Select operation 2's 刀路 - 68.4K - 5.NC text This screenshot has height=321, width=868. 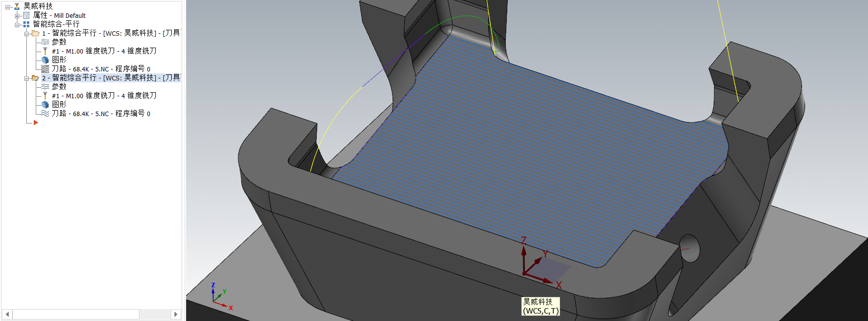[101, 114]
